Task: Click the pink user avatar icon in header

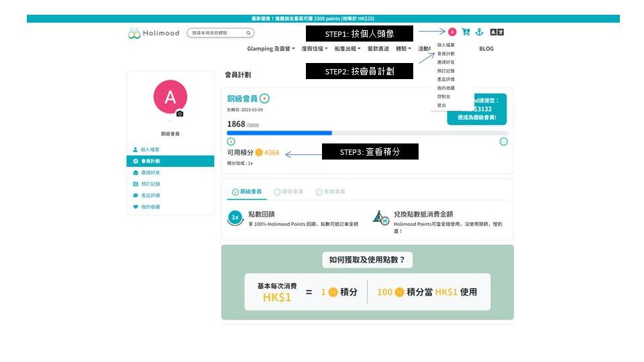Action: [x=452, y=32]
